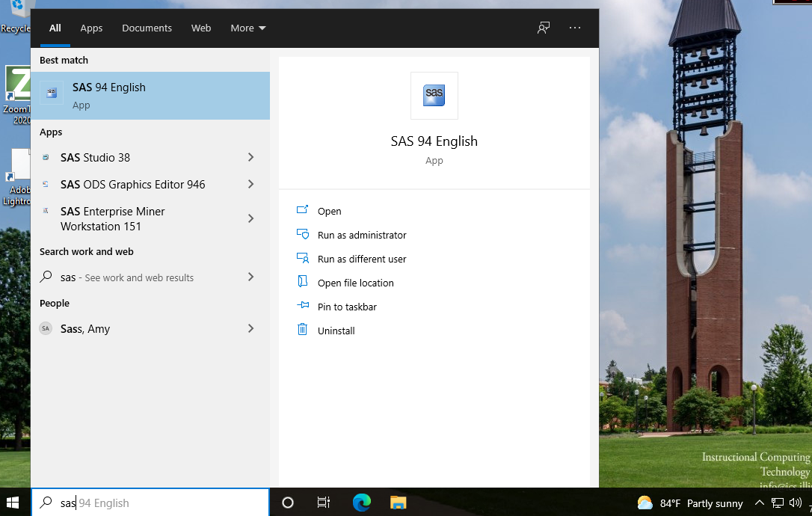The height and width of the screenshot is (516, 812).
Task: Select the SAS Enterprise Miner Workstation icon
Action: tap(46, 211)
